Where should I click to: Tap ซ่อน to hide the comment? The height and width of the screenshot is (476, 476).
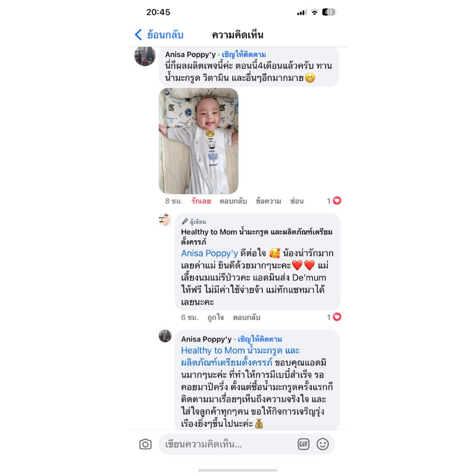296,201
